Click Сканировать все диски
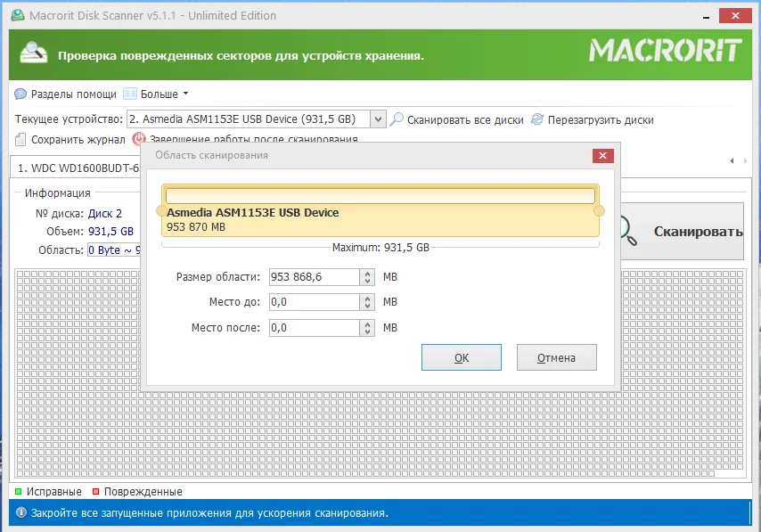This screenshot has width=761, height=532. pyautogui.click(x=465, y=120)
